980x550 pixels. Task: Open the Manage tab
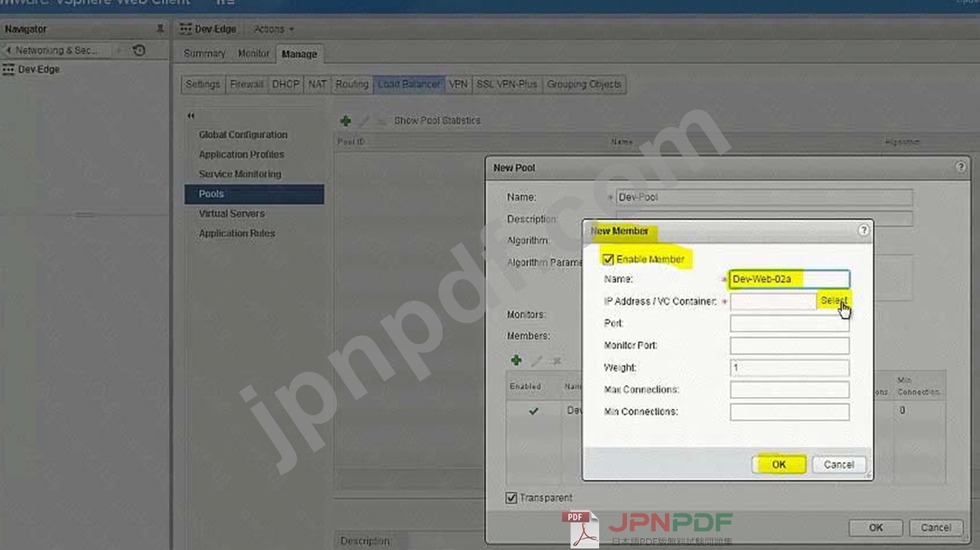click(x=300, y=54)
